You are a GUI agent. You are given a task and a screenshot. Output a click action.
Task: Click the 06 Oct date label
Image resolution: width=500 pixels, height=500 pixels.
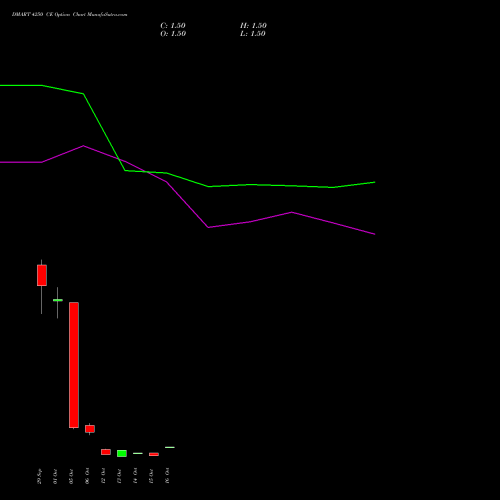[87, 476]
